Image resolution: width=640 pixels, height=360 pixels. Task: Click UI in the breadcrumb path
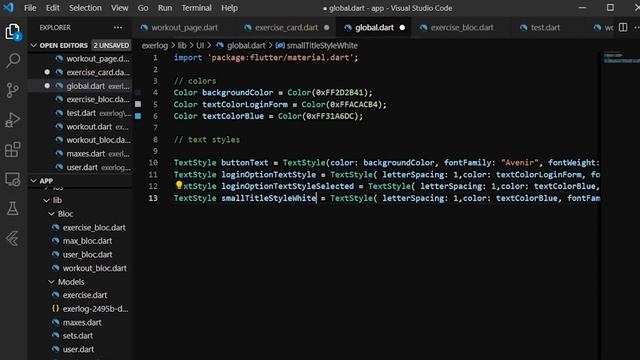pyautogui.click(x=200, y=45)
